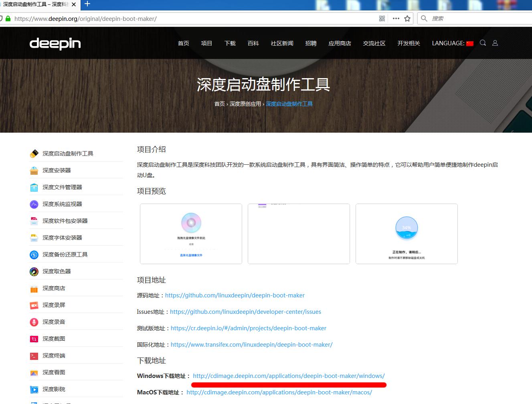Open the Windows download link for deepin-boot-maker
This screenshot has width=532, height=404.
pos(289,376)
